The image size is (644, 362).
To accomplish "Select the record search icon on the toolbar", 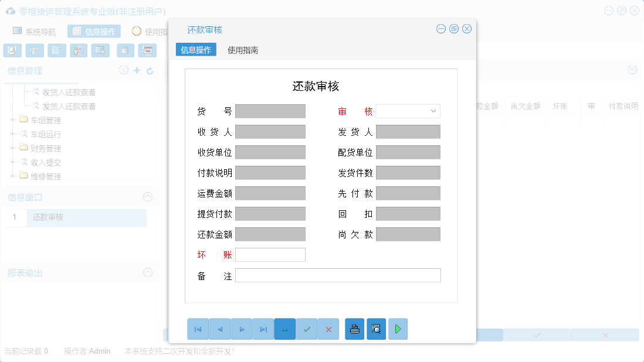I will pos(12,50).
